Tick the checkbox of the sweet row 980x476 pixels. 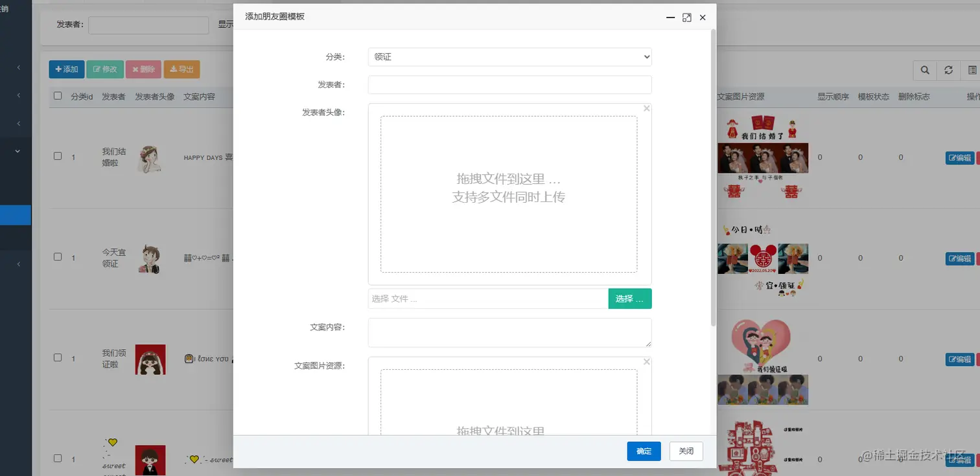coord(58,459)
